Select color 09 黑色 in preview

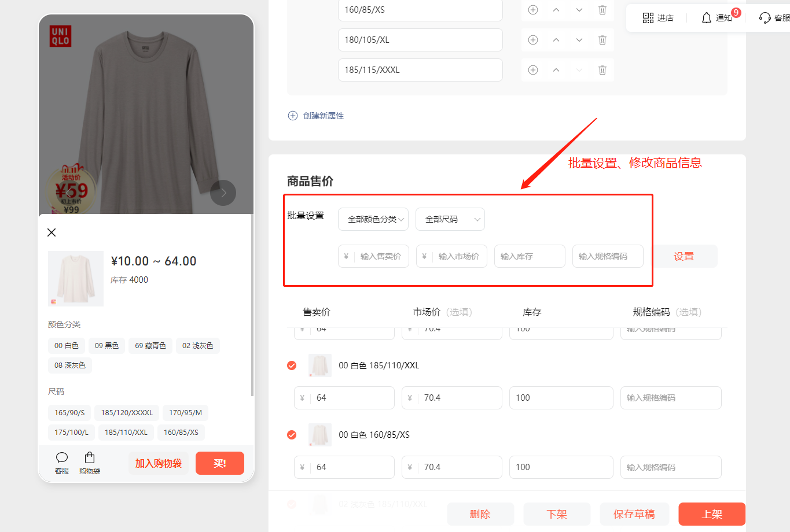pyautogui.click(x=106, y=346)
